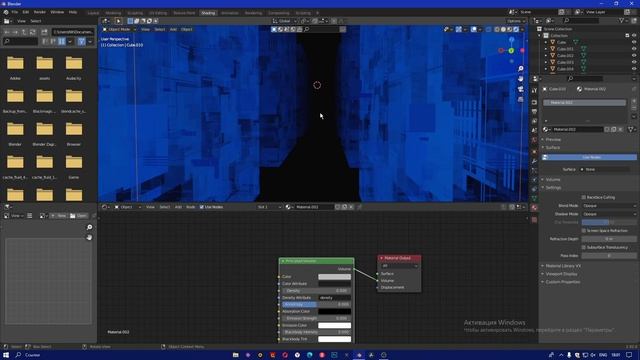Hide Cube object with eye icon
Screen dimensions: 640x360
click(634, 42)
